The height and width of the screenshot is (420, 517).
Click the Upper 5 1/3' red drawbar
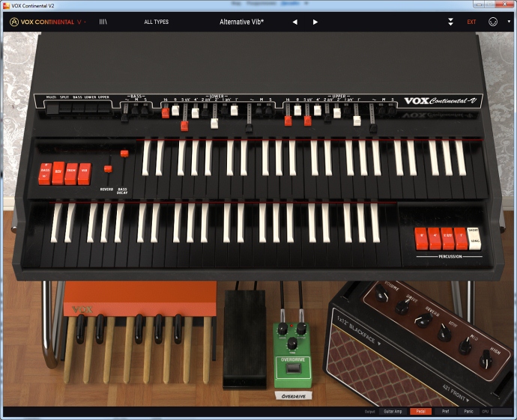pos(308,121)
